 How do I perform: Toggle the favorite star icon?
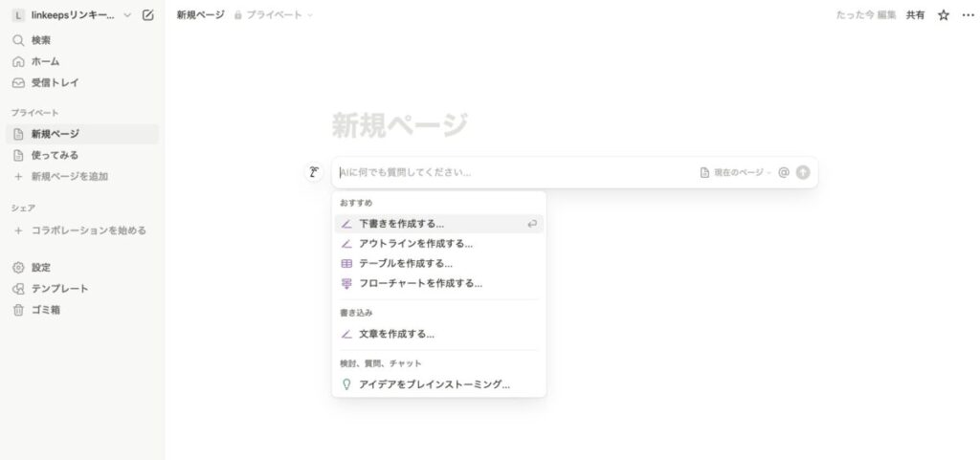(x=944, y=15)
